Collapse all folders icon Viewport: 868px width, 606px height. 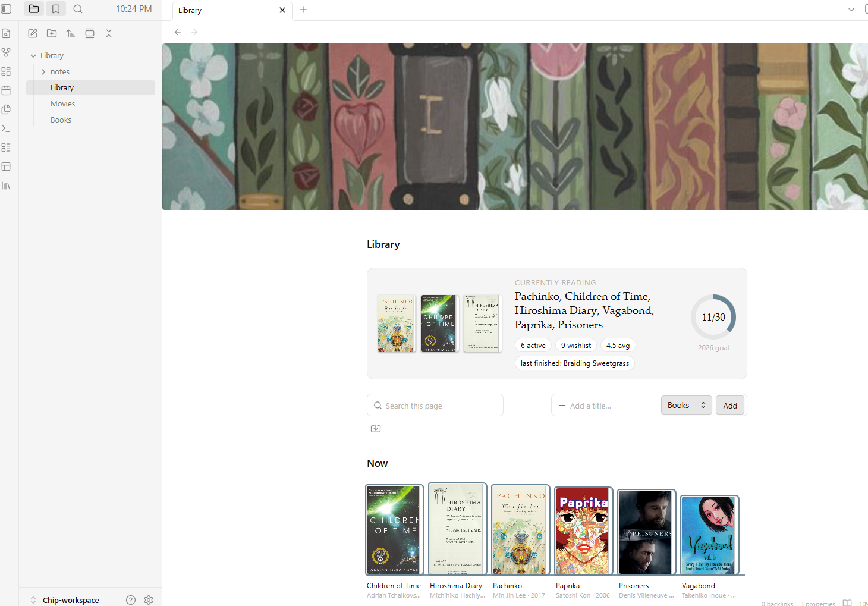[x=109, y=33]
